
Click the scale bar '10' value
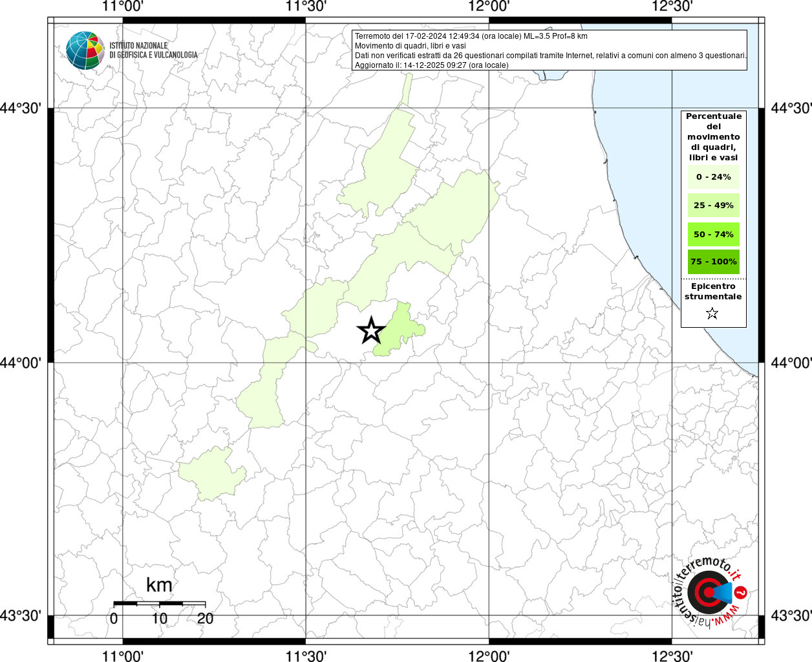coord(159,619)
